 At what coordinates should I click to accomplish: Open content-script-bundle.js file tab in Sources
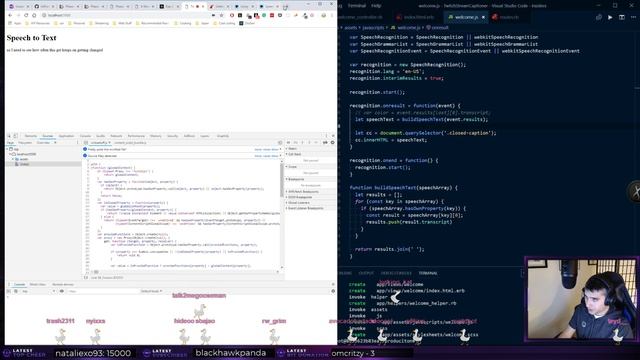click(130, 142)
